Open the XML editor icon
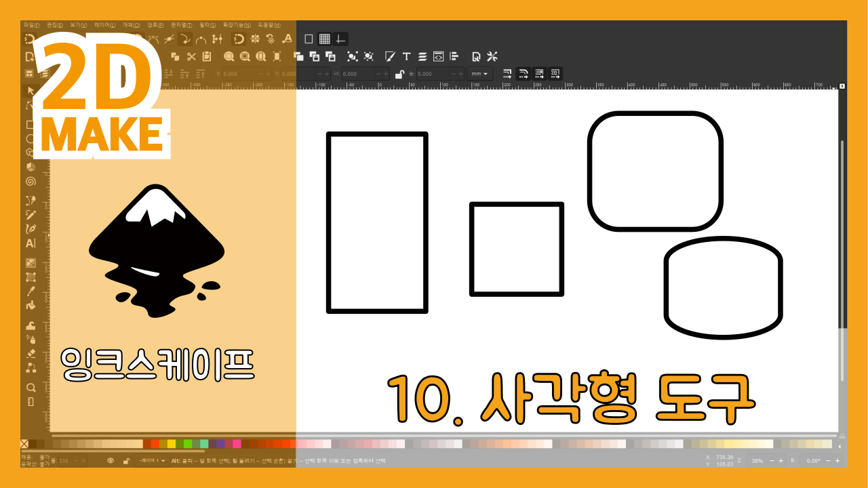This screenshot has width=868, height=488. (x=438, y=56)
